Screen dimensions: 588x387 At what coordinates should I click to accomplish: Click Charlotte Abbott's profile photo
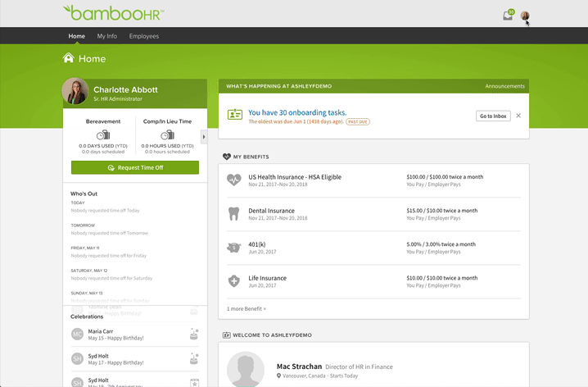pyautogui.click(x=75, y=91)
